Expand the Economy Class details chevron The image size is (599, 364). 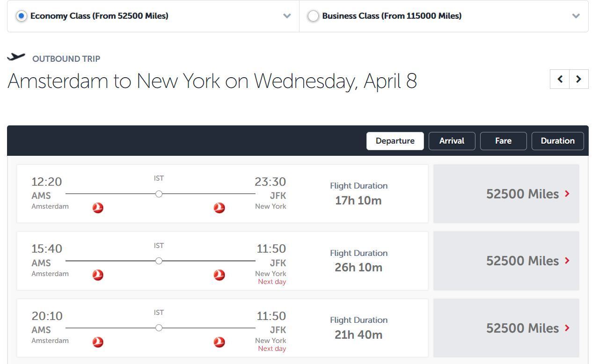tap(287, 16)
